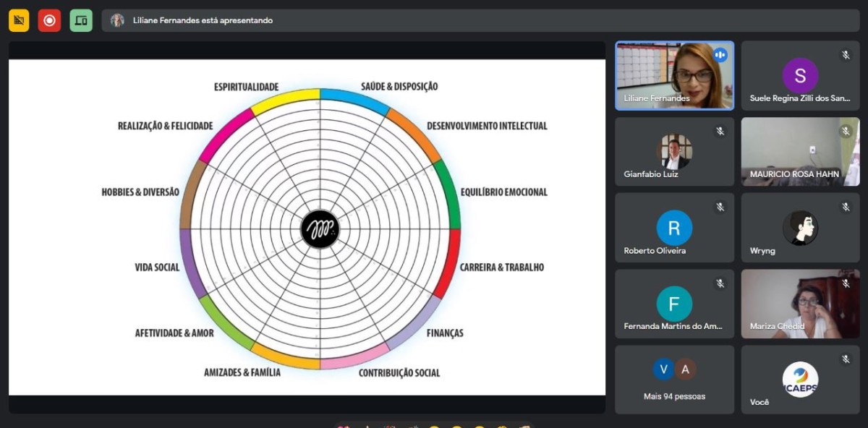Click the blue speaking indicator on Liliane's tile
Viewport: 868px width, 428px height.
pyautogui.click(x=720, y=55)
